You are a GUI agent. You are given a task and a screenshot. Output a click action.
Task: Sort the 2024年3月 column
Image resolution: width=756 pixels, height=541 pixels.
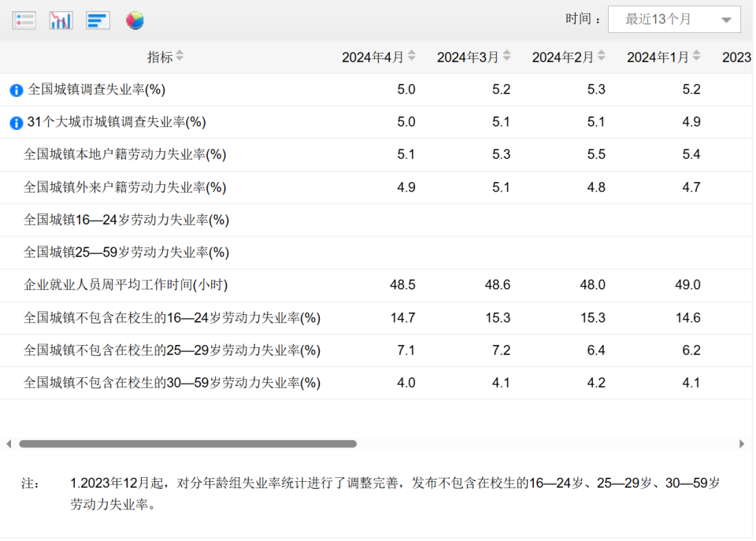[506, 56]
